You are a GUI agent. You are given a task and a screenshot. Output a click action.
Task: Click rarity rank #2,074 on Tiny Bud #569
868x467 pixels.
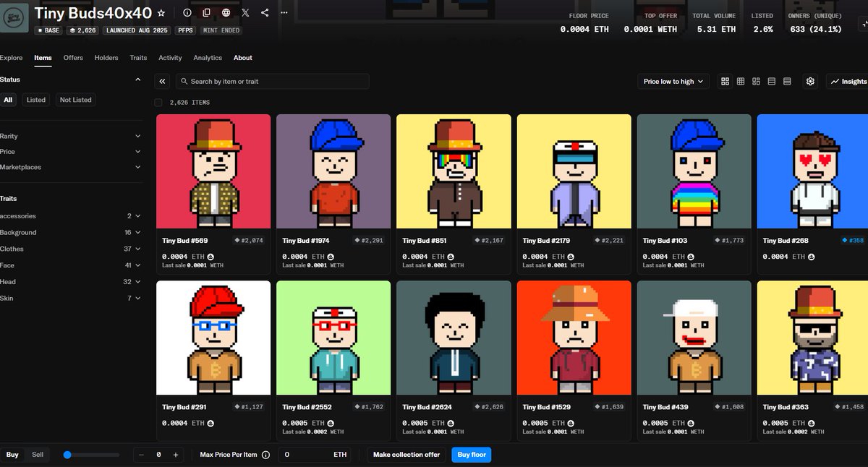point(249,240)
